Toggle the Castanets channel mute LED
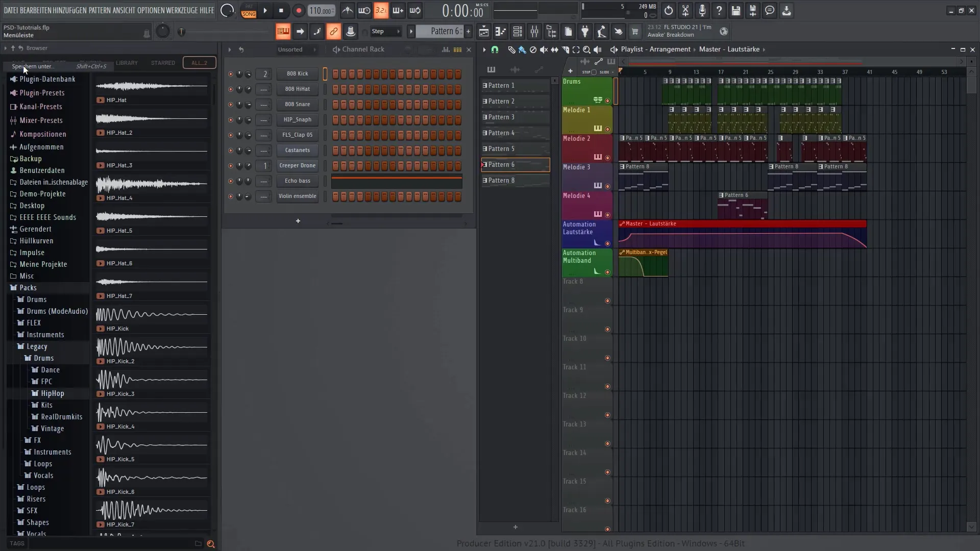This screenshot has width=980, height=551. point(230,151)
